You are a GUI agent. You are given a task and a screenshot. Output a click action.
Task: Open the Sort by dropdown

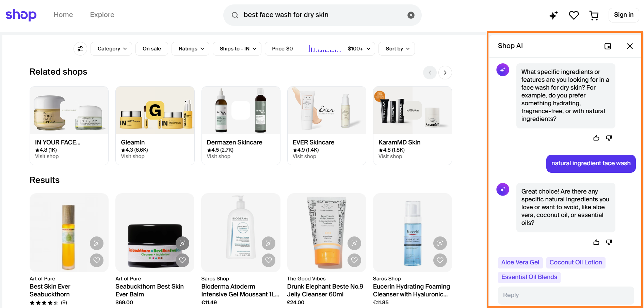[x=396, y=48]
